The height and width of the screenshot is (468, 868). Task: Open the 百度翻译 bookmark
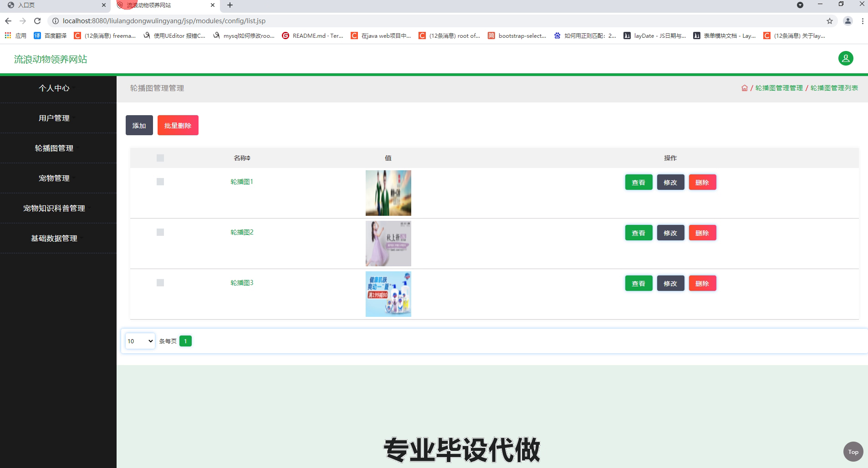pos(50,36)
